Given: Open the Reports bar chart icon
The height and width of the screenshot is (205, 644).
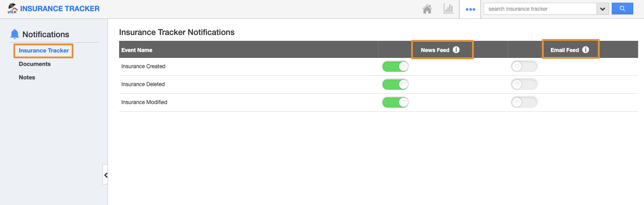Looking at the screenshot, I should [449, 9].
